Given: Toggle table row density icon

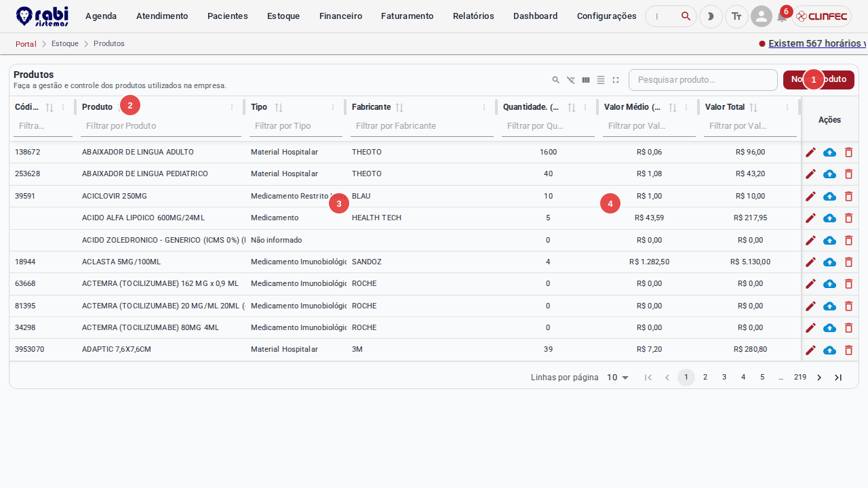Looking at the screenshot, I should (601, 80).
